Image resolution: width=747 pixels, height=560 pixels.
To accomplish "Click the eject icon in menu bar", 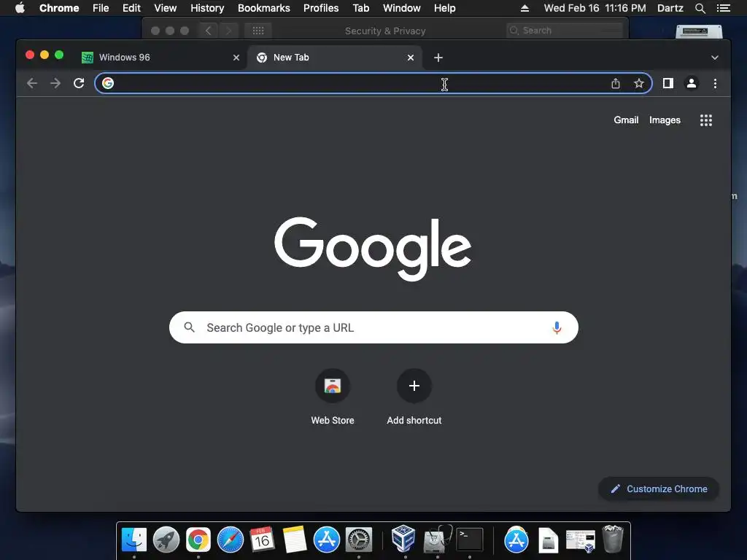I will [x=525, y=8].
